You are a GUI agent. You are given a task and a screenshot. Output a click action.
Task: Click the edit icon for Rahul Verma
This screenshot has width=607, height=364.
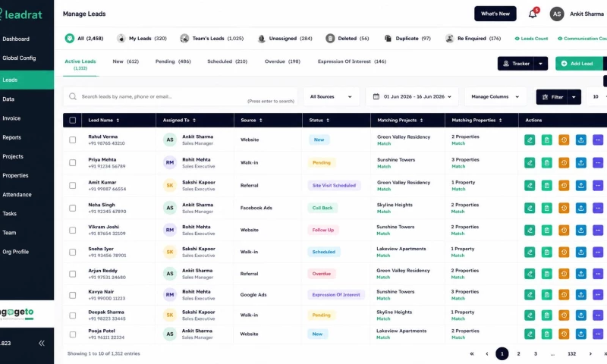[530, 140]
